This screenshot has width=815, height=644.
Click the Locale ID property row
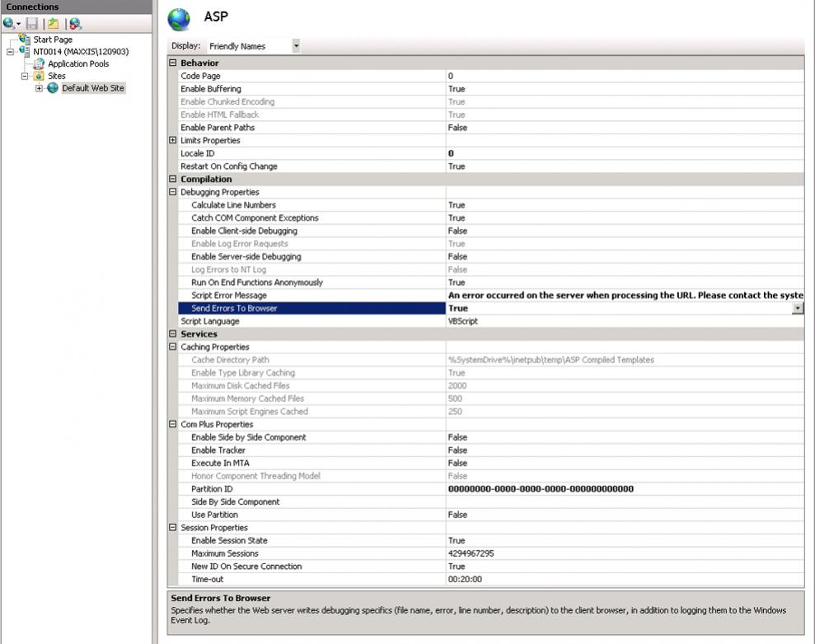click(490, 153)
